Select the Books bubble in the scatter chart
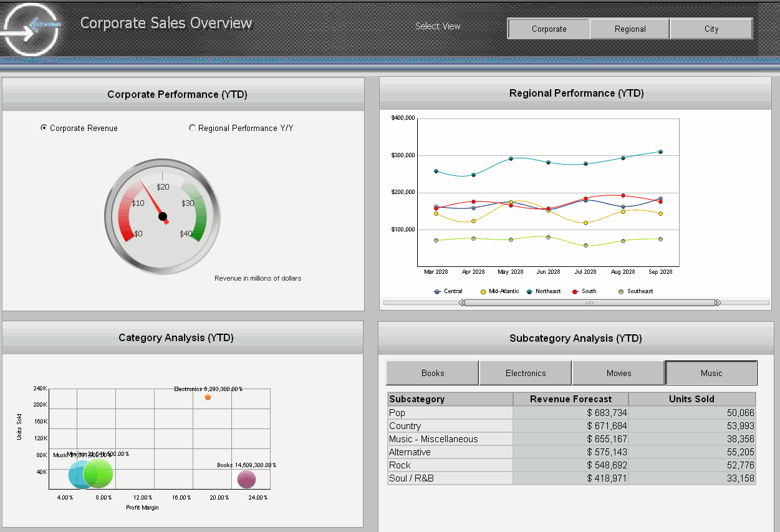This screenshot has width=780, height=532. tap(246, 479)
